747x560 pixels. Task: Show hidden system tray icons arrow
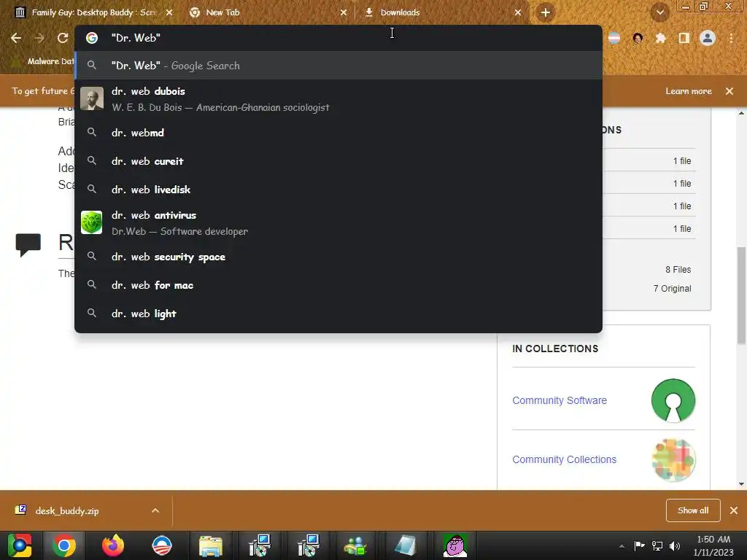click(x=622, y=546)
